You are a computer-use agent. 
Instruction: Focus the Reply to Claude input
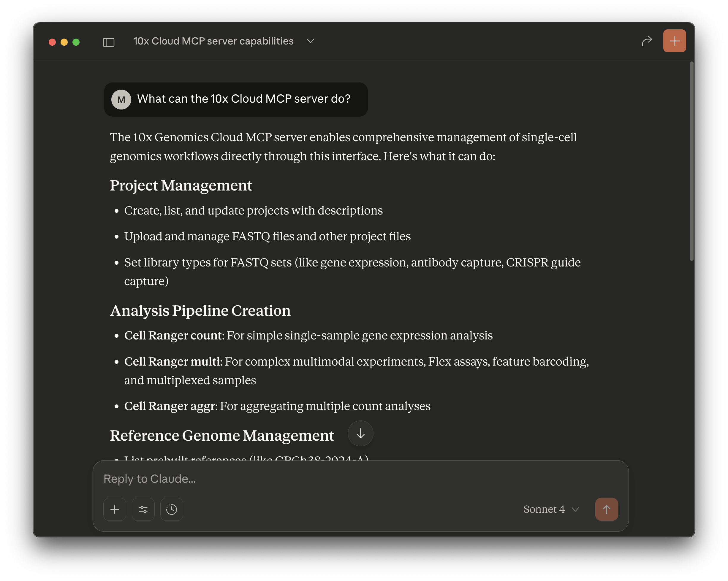click(x=338, y=479)
